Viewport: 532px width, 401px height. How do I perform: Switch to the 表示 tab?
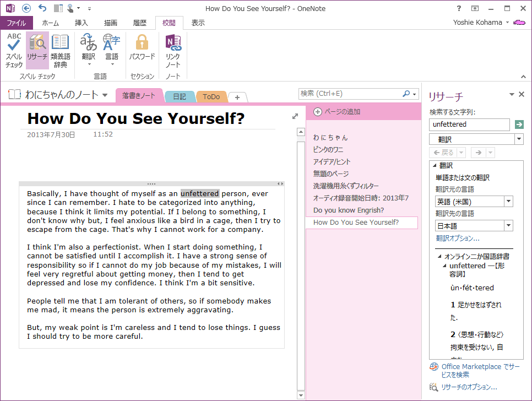(x=198, y=23)
